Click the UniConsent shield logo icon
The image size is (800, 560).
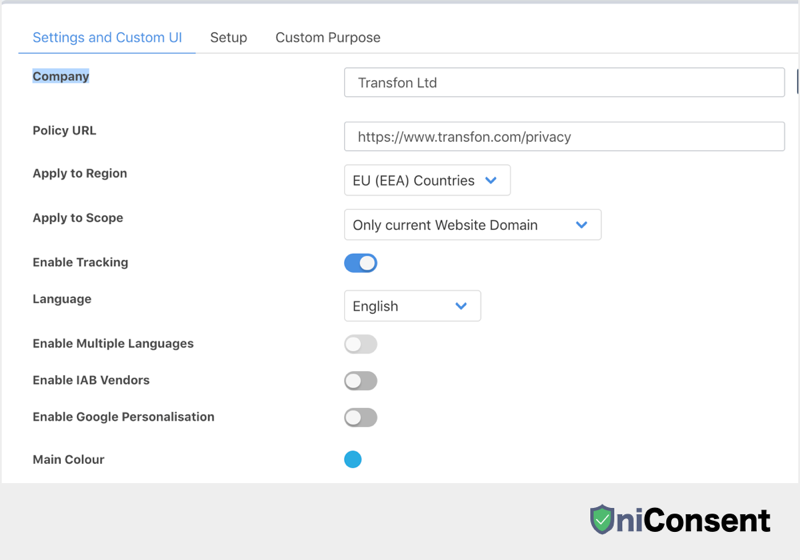(603, 519)
